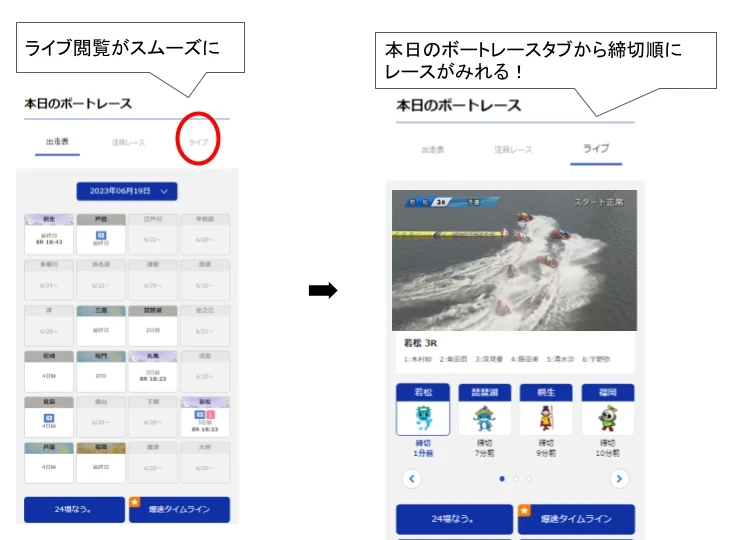The height and width of the screenshot is (540, 730).
Task: Click the G3 badge in 宮島 cell
Action: tap(49, 418)
